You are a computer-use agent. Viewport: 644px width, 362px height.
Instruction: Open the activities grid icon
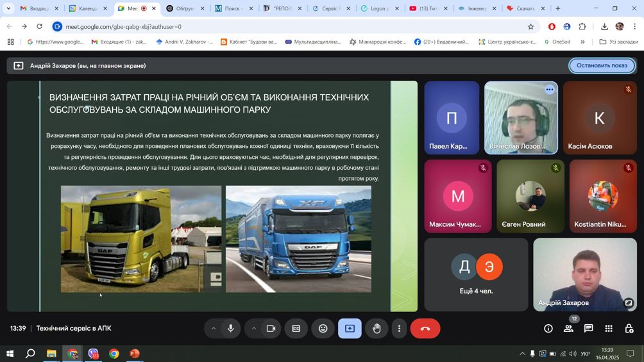[609, 329]
